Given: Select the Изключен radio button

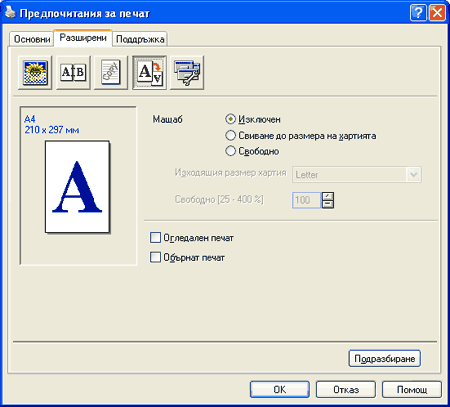Looking at the screenshot, I should pyautogui.click(x=230, y=119).
